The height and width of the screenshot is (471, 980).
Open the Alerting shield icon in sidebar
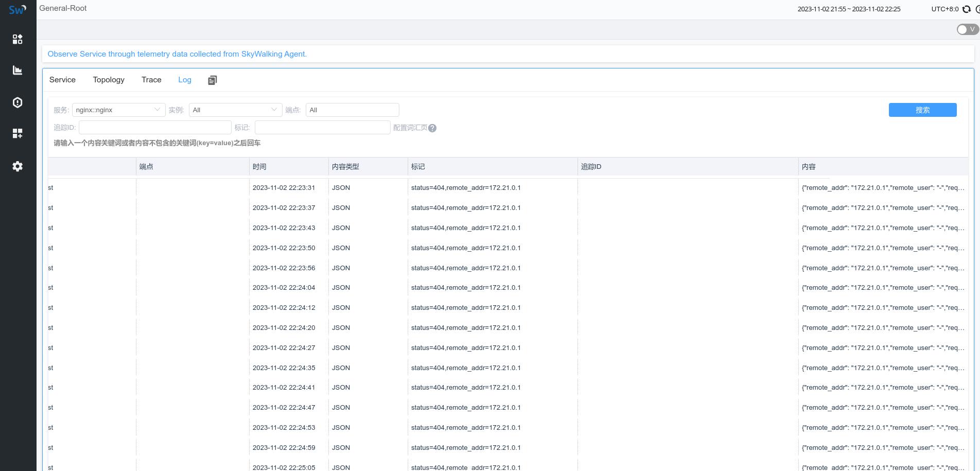click(x=17, y=102)
